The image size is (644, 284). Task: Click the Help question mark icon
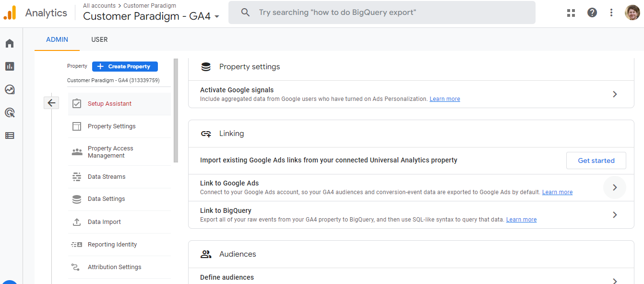592,12
